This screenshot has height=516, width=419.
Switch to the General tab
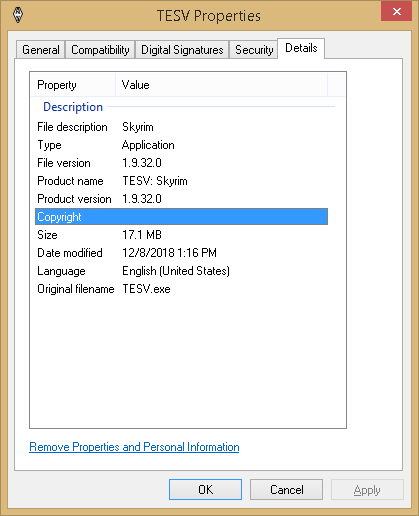[x=41, y=50]
